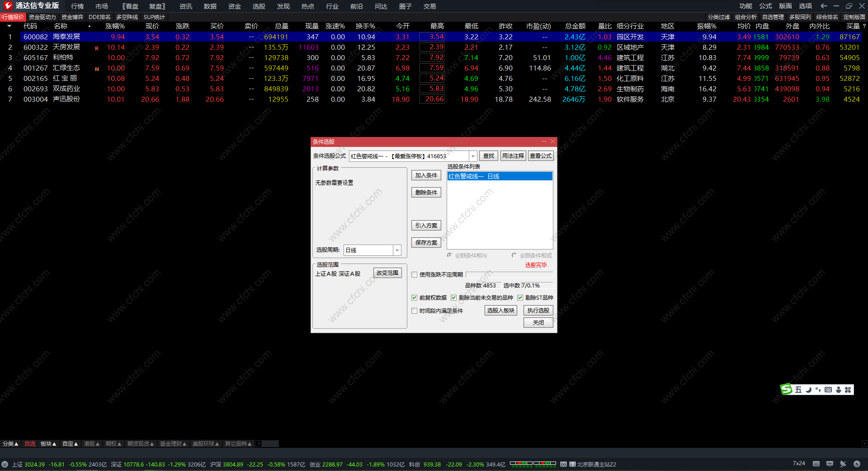This screenshot has height=471, width=868.
Task: Click the keyboard icon in status bar
Action: pyautogui.click(x=816, y=464)
